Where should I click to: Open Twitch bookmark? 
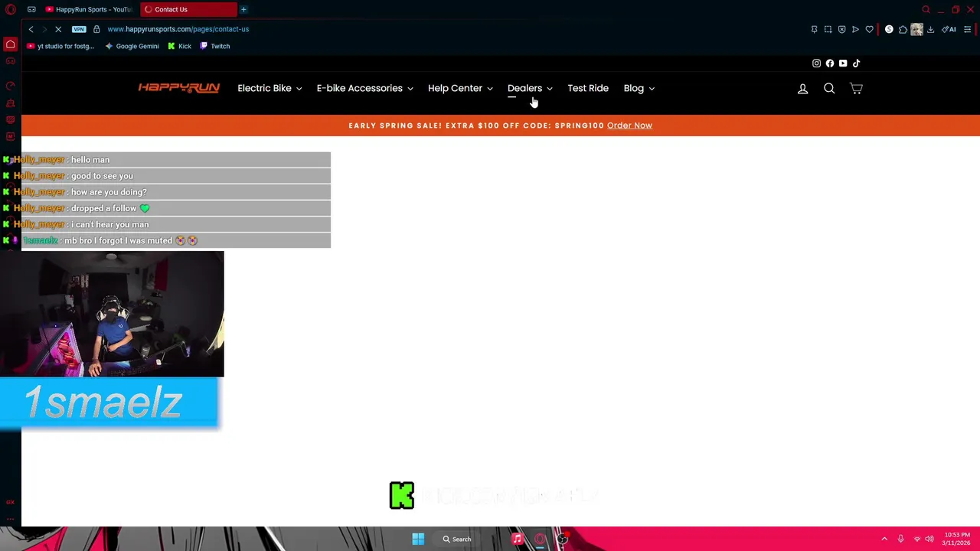[215, 46]
